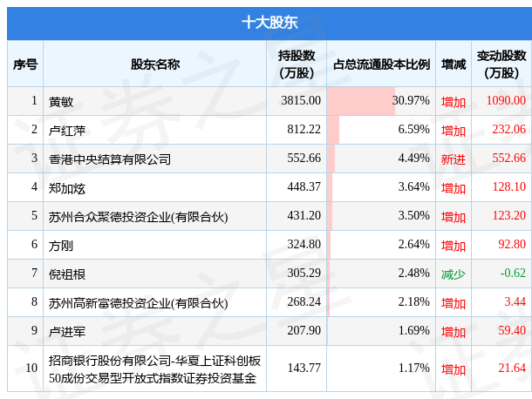The image size is (532, 399).
Task: Click the 十大股东 table title
Action: (265, 23)
